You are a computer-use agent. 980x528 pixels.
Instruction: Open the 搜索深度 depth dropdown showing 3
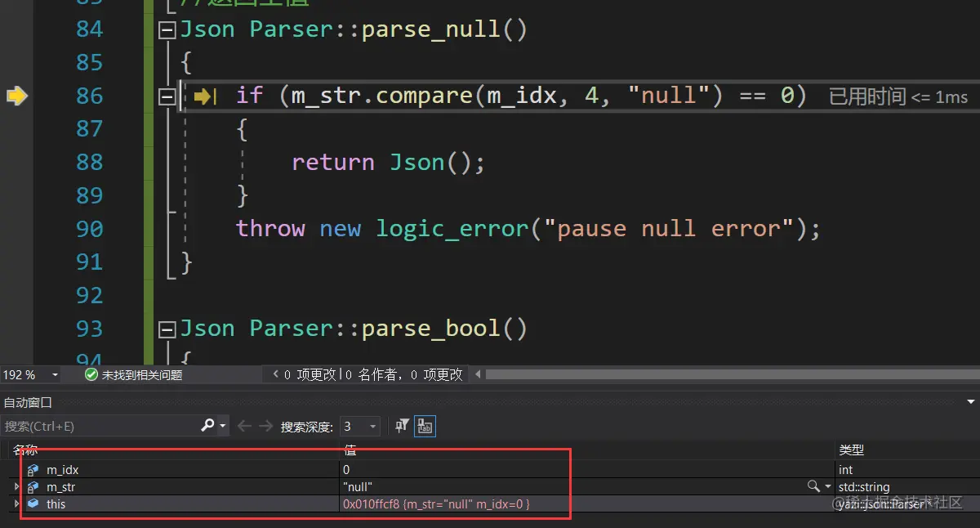click(360, 426)
